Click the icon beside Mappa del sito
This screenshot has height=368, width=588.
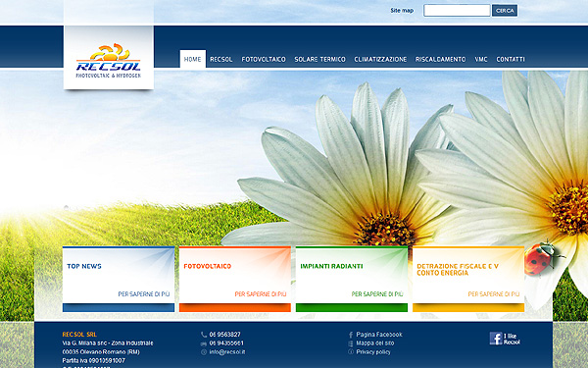351,343
